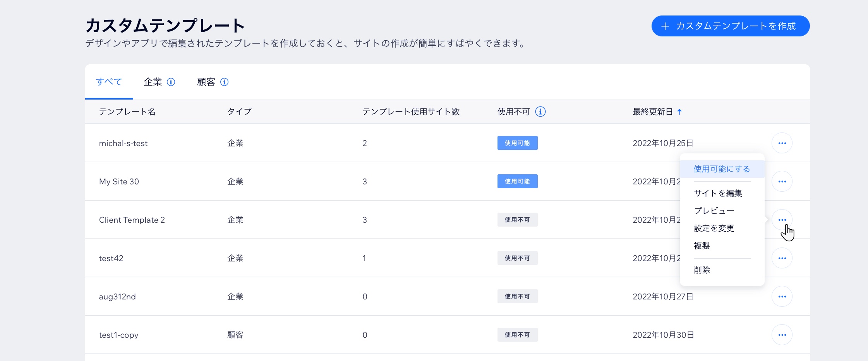This screenshot has height=361, width=868.
Task: Click date 2022年10月27日 in aug312nd row
Action: pyautogui.click(x=663, y=297)
